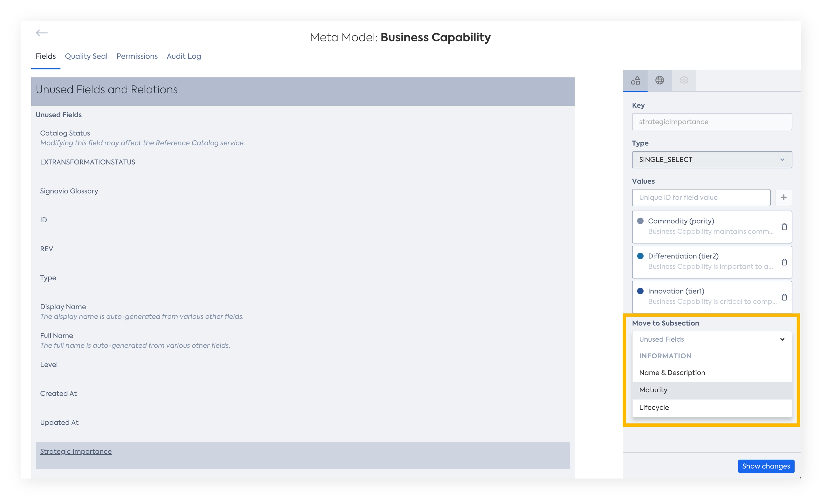826x504 pixels.
Task: Open the globe translations panel tab
Action: 659,80
